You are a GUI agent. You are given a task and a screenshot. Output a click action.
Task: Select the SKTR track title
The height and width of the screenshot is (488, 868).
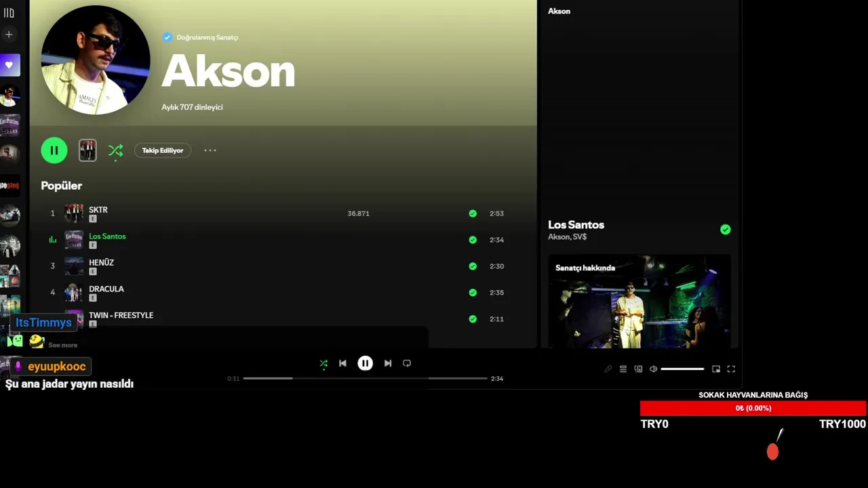point(98,210)
